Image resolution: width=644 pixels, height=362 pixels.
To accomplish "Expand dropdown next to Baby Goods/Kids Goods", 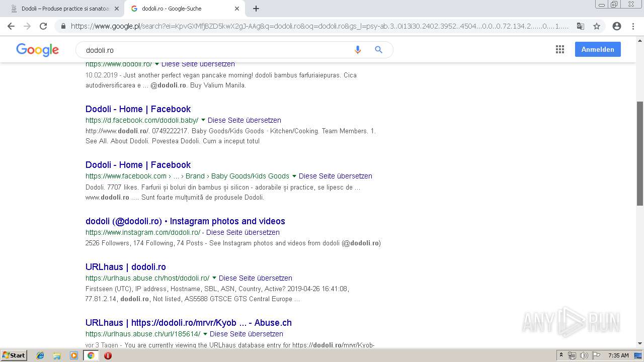I will 294,176.
